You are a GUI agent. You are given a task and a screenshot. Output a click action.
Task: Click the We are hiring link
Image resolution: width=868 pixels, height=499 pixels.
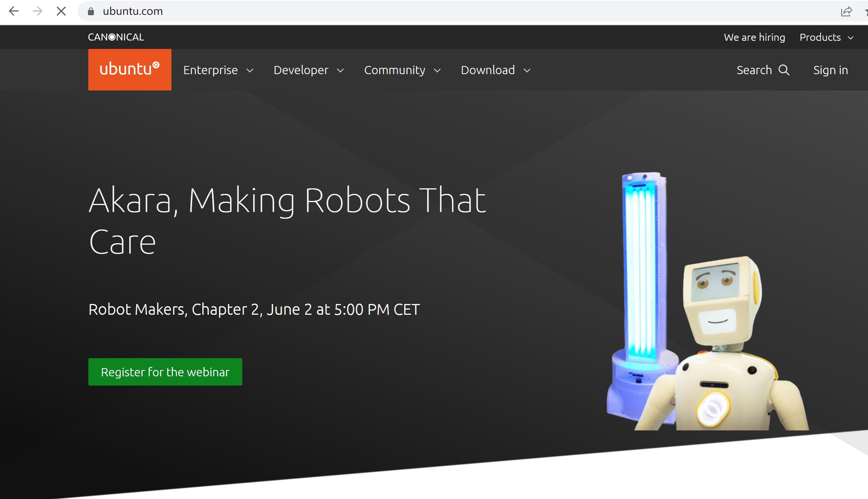[754, 37]
